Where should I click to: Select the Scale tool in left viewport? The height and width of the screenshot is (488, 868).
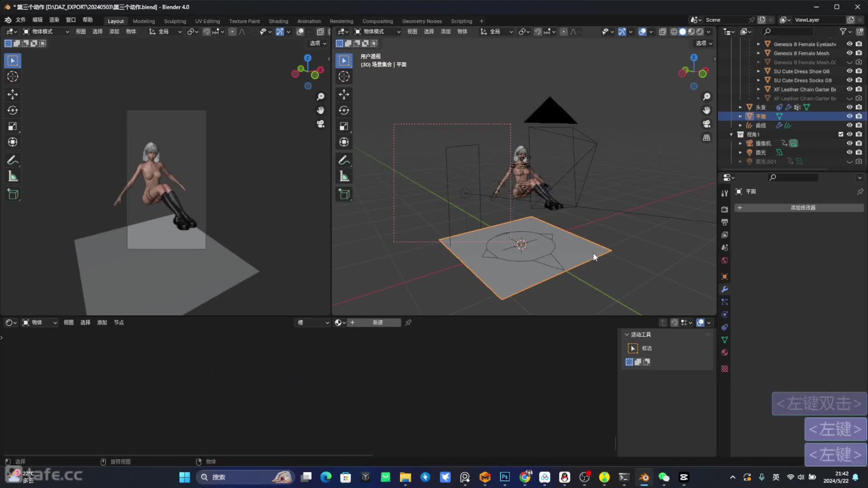(13, 126)
